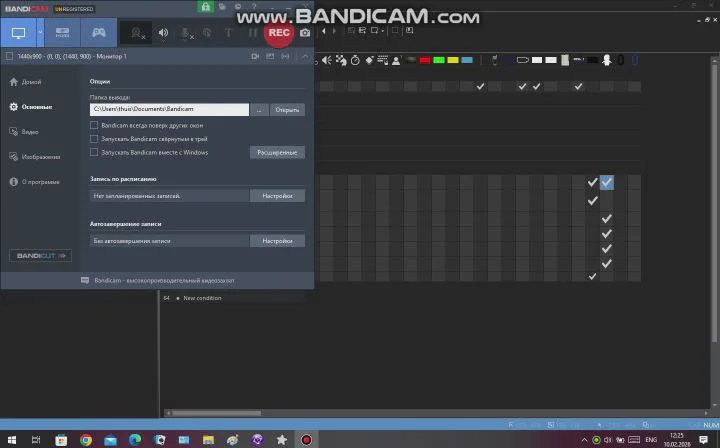
Task: Click the sound wave icon in editor toolbar
Action: point(326,60)
